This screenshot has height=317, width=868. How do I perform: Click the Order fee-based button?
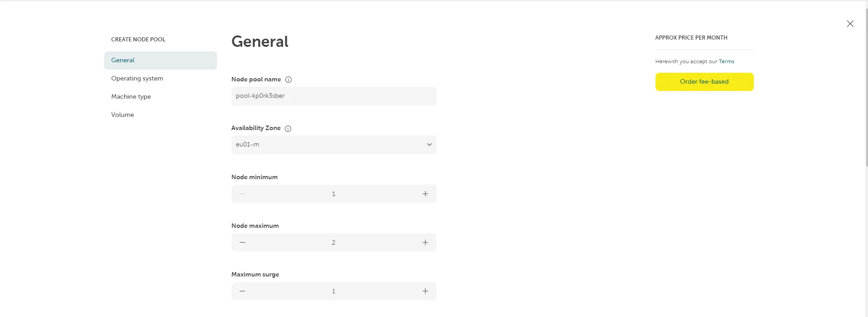pyautogui.click(x=704, y=81)
